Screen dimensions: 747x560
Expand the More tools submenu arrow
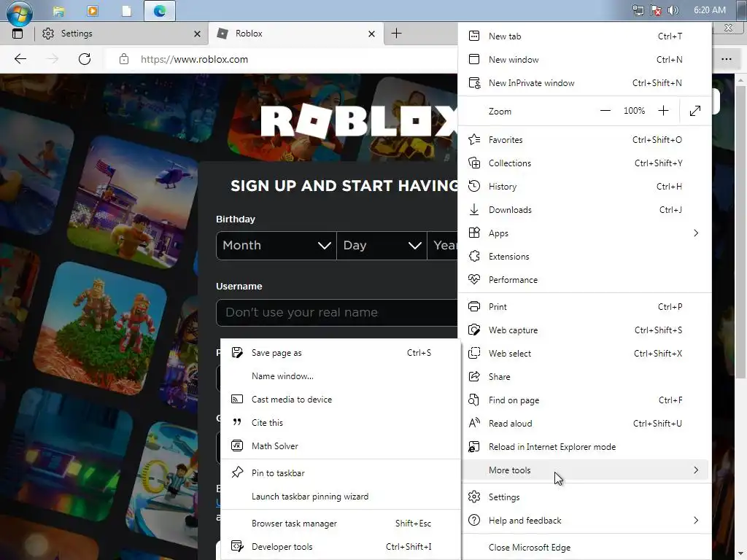pos(696,470)
